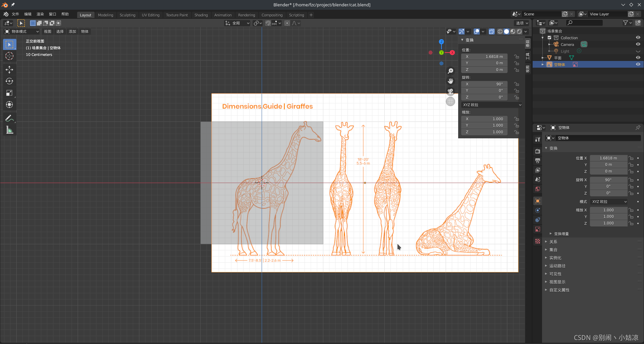Select the Rotate tool
The height and width of the screenshot is (344, 644).
click(9, 81)
